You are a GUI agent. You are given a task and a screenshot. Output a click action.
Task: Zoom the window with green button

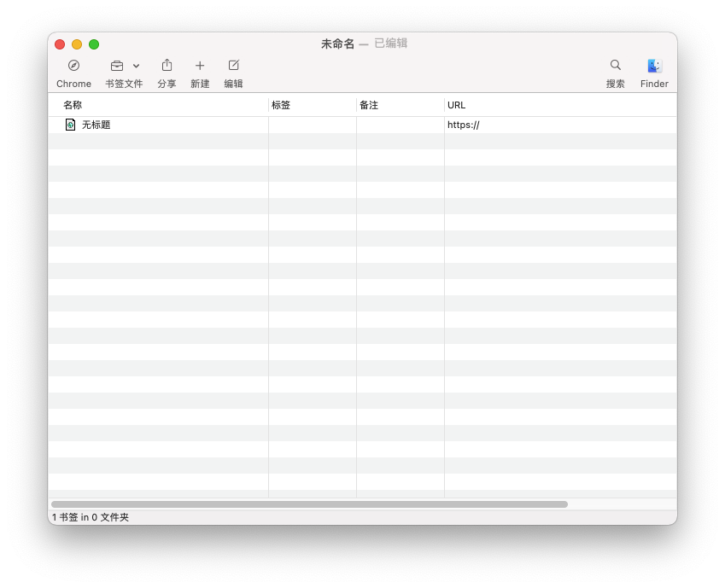coord(94,44)
